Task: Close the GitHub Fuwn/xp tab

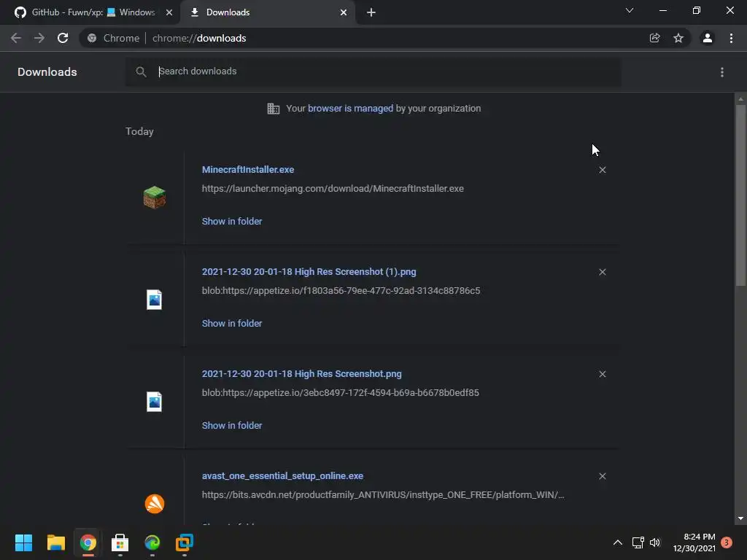Action: (169, 12)
